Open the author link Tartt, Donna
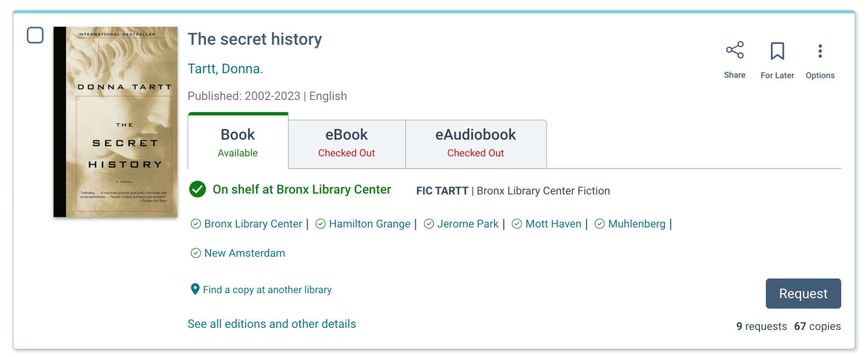Screen dimensions: 868x357 tap(225, 69)
